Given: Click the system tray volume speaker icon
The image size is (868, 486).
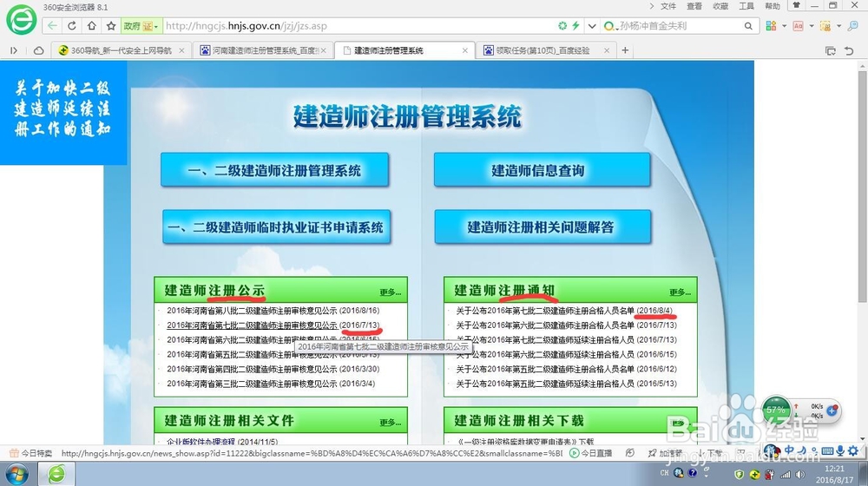Looking at the screenshot, I should (800, 474).
